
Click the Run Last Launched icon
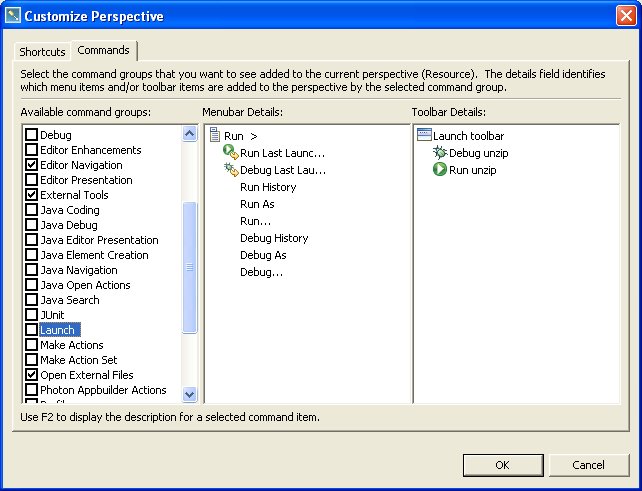pyautogui.click(x=230, y=153)
